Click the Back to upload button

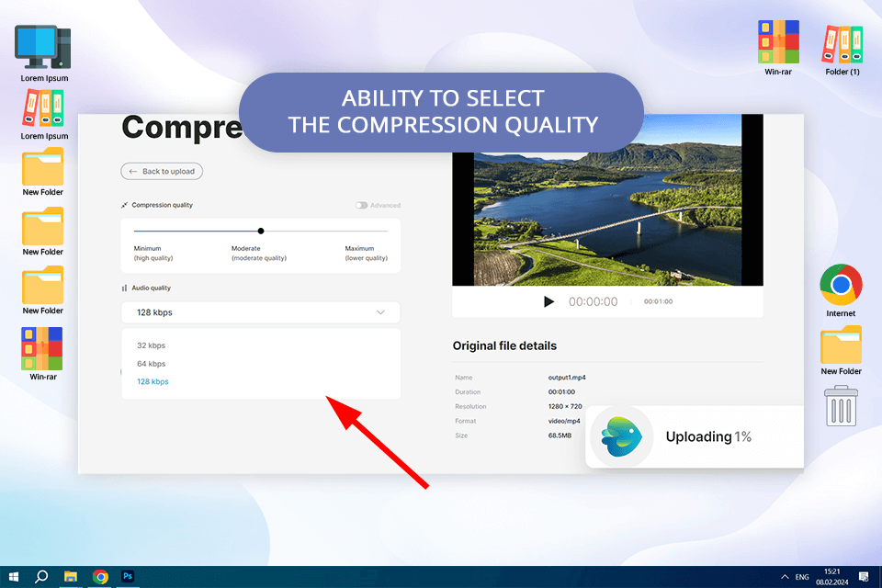click(162, 171)
